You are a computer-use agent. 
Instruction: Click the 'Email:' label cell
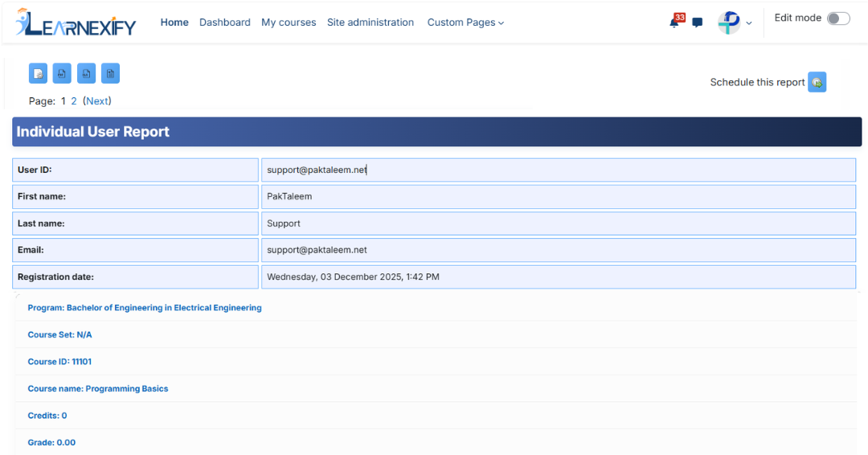tap(136, 250)
